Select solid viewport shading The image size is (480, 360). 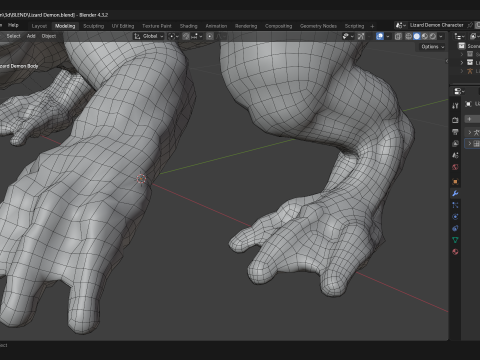[417, 36]
